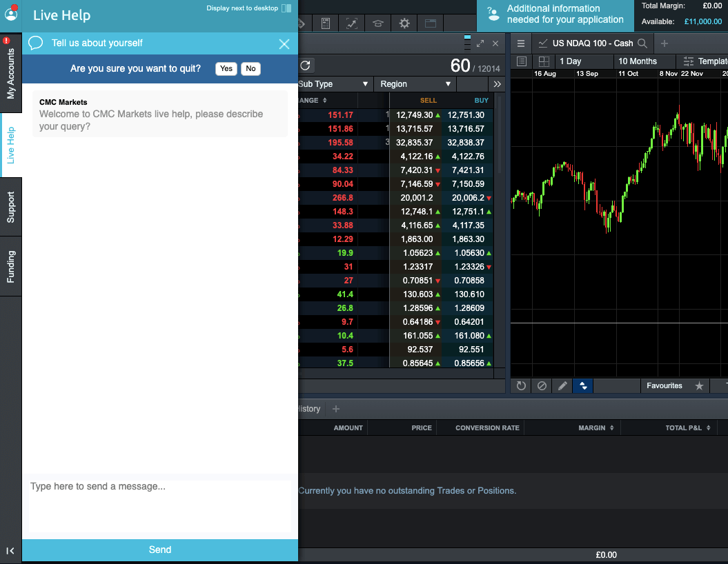The width and height of the screenshot is (728, 564).
Task: Click buy price 1.23326
Action: [x=469, y=267]
